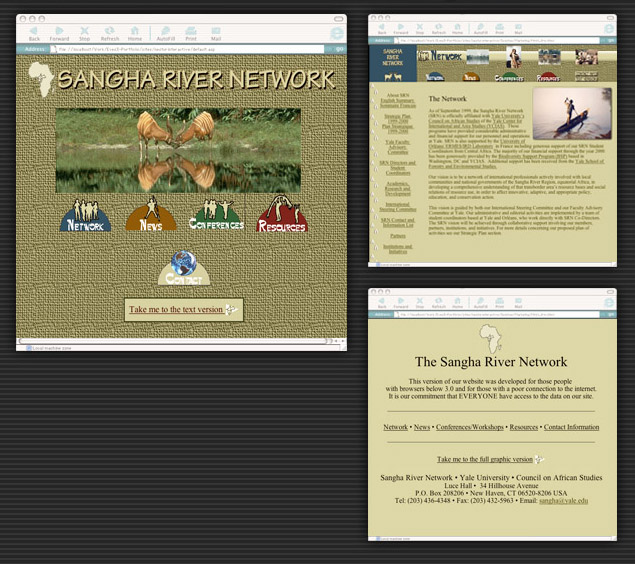Open the Academics, Research and Development sidebar link

pyautogui.click(x=398, y=189)
